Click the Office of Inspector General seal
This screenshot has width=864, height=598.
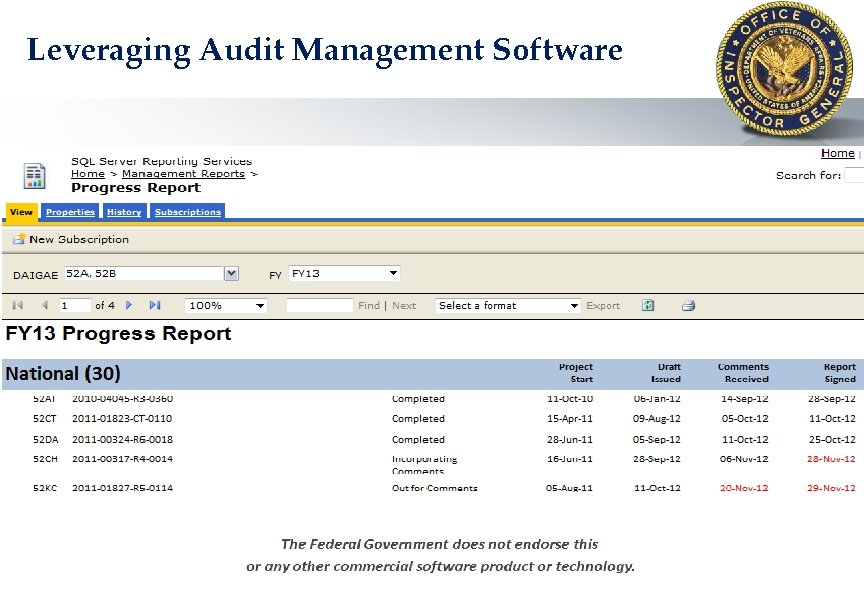pos(785,68)
